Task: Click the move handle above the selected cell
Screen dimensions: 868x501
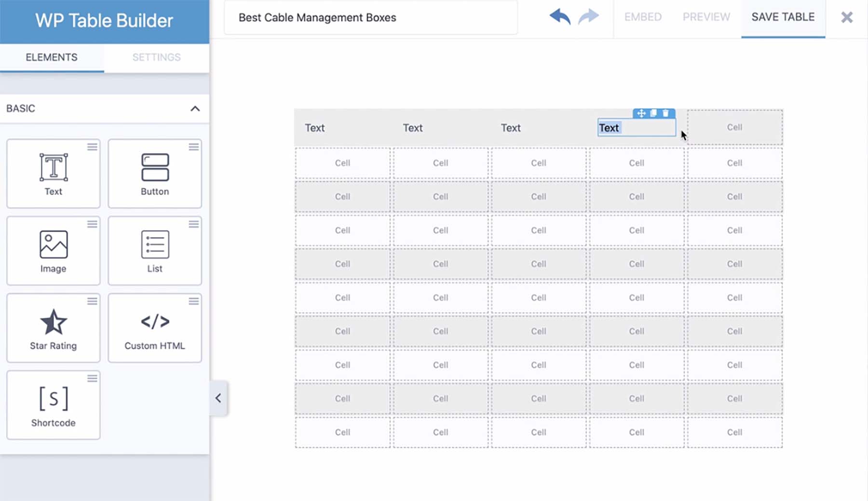Action: click(x=641, y=114)
